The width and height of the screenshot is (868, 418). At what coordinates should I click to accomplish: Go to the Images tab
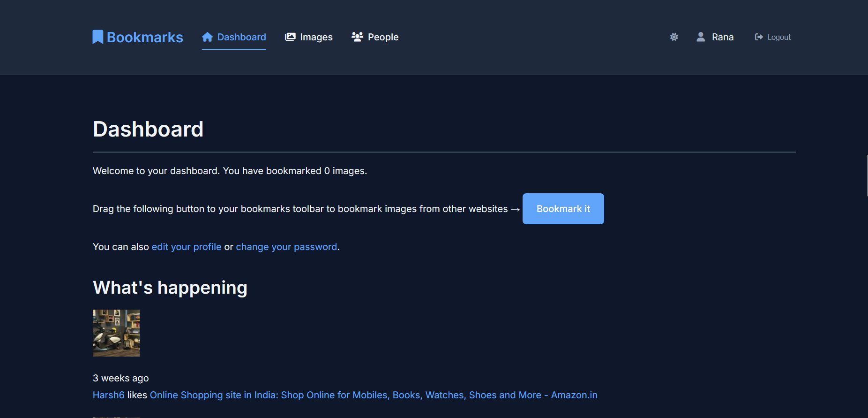click(x=309, y=37)
